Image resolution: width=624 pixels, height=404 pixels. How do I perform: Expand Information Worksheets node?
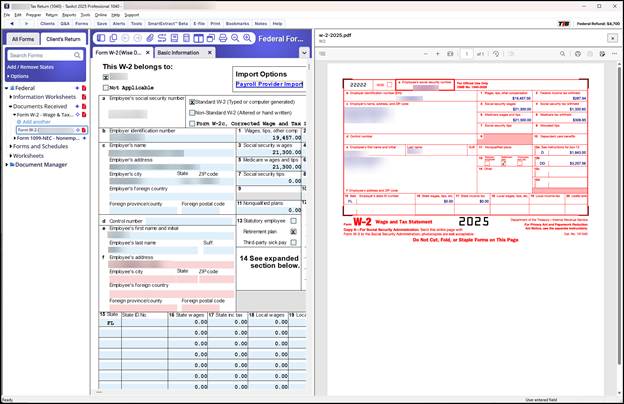[10, 97]
